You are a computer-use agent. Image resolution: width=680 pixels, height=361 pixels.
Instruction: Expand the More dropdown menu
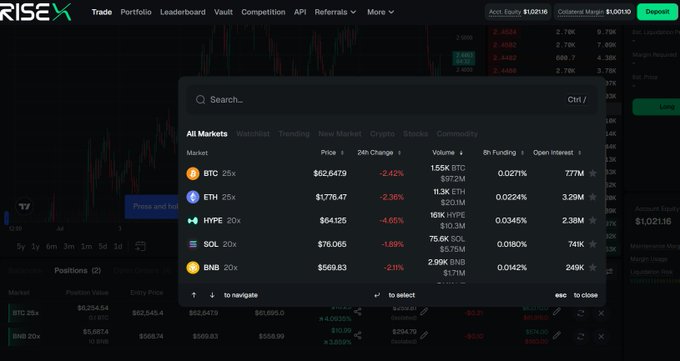[380, 12]
